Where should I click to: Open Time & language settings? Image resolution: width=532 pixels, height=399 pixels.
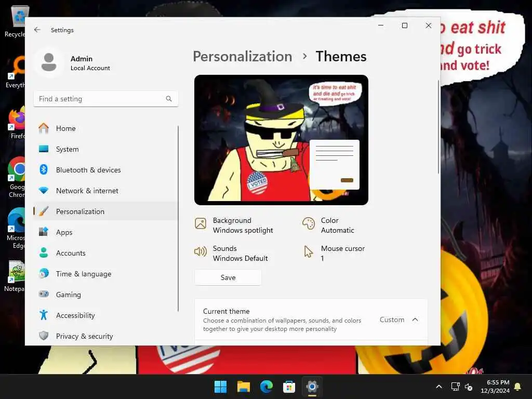pos(106,274)
